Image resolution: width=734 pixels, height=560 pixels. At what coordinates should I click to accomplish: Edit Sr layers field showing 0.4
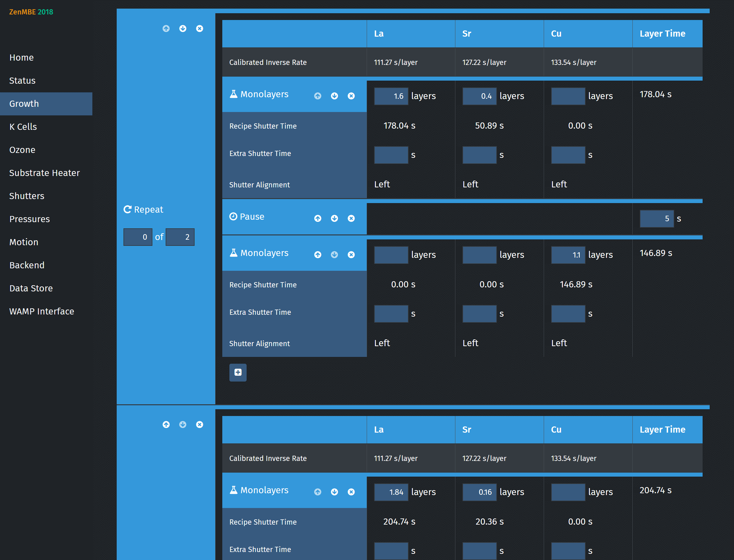[x=480, y=96]
